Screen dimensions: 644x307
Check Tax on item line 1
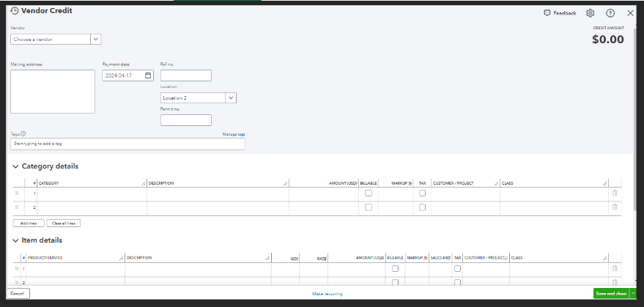point(457,268)
